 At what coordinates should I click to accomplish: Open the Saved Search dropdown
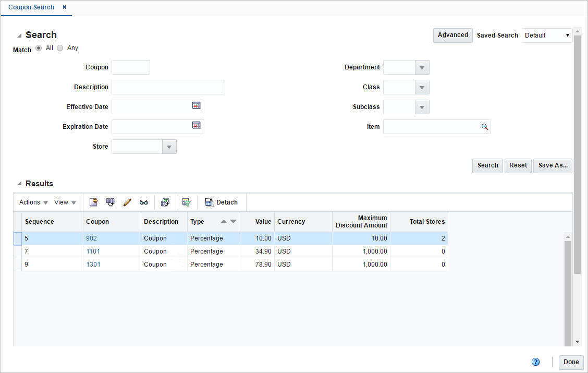click(547, 35)
